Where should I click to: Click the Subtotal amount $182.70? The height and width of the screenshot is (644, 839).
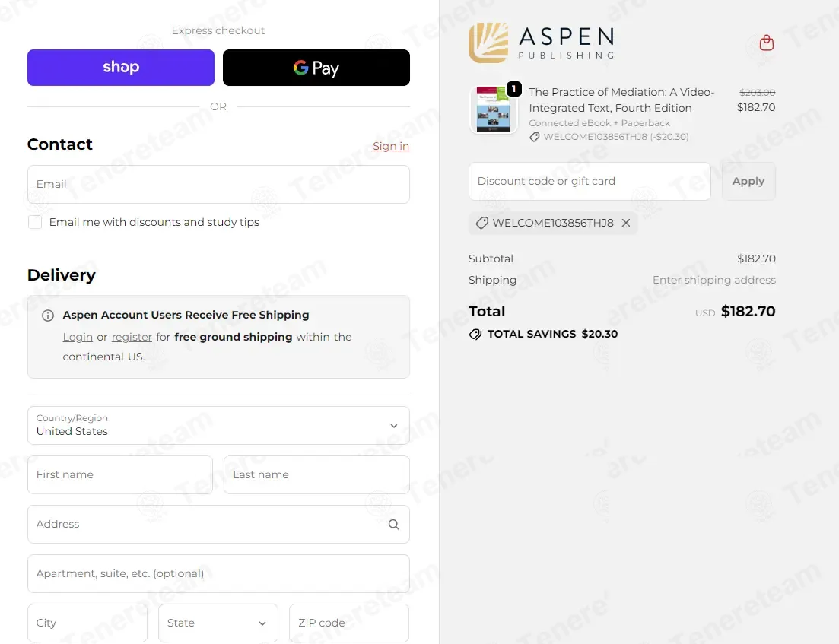[x=756, y=259]
